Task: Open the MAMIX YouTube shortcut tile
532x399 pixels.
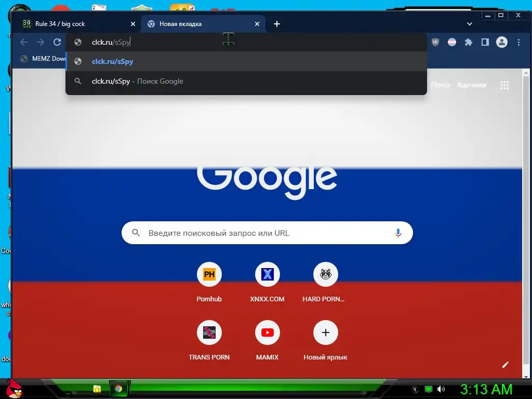Action: 268,340
